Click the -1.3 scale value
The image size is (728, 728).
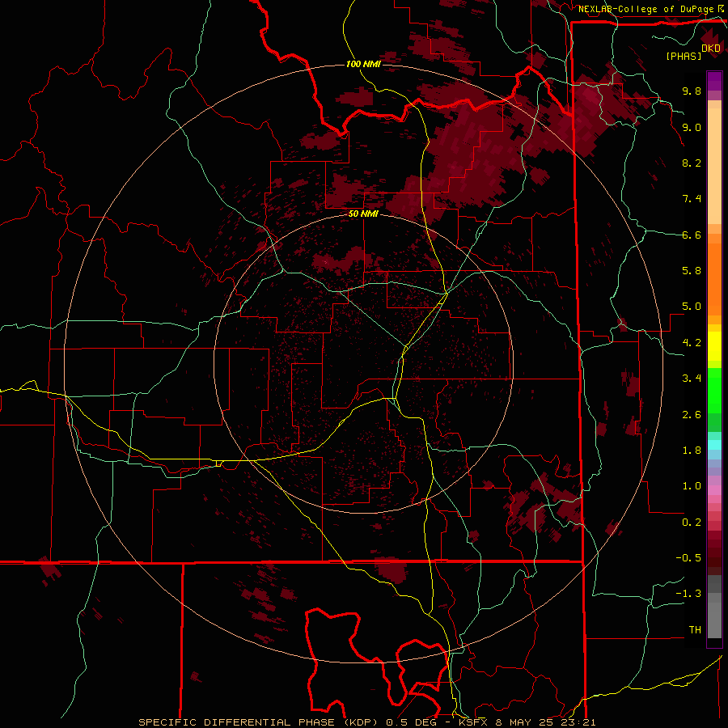(x=688, y=594)
